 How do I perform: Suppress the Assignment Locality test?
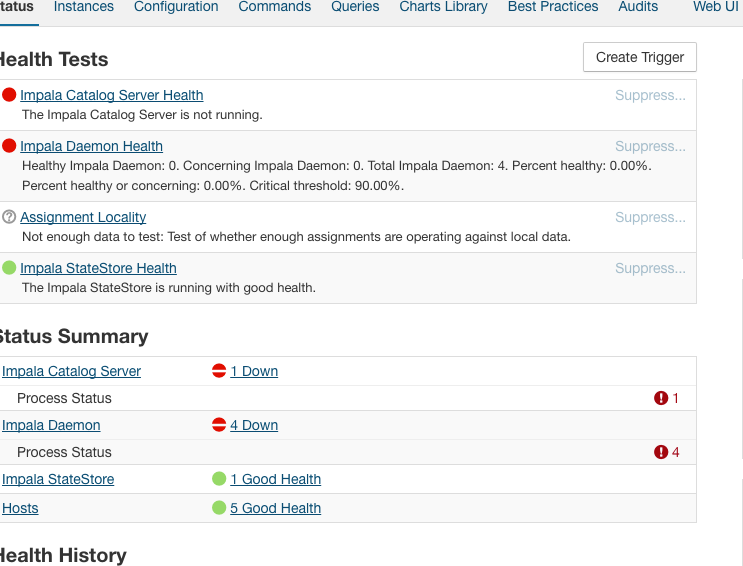coord(650,217)
